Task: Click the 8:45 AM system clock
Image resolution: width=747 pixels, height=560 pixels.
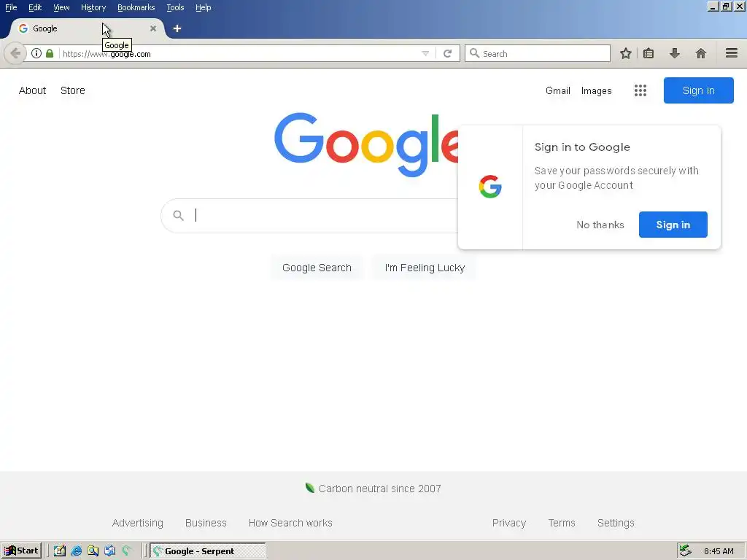Action: coord(719,551)
